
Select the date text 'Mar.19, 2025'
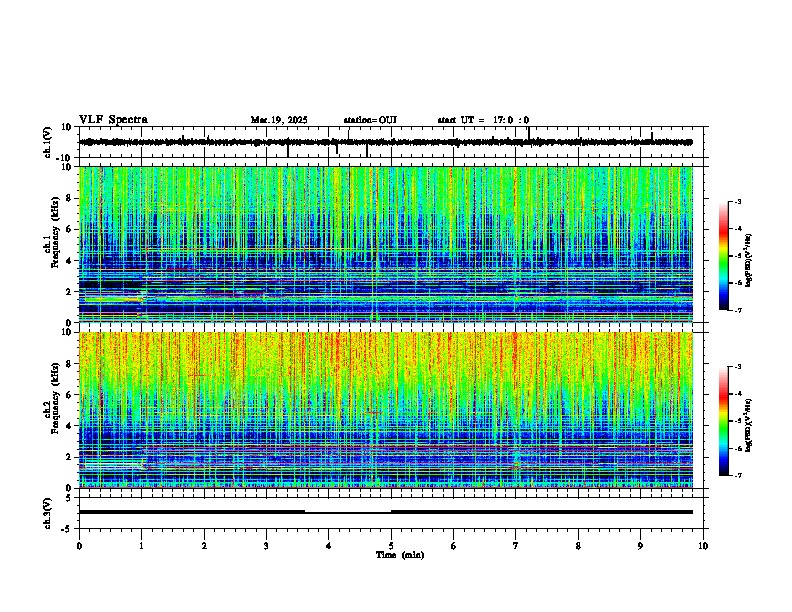(279, 120)
